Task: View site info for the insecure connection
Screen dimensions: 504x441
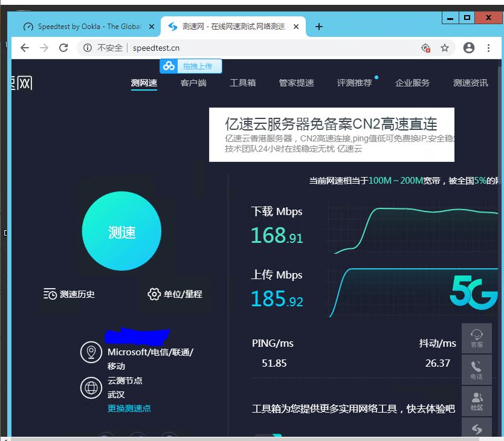Action: [88, 48]
